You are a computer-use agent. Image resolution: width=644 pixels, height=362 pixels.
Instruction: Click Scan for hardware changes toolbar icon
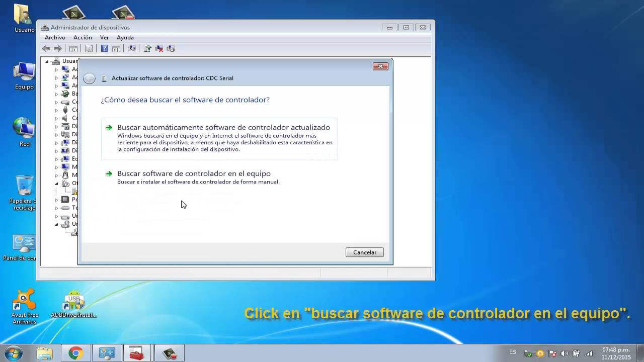132,49
